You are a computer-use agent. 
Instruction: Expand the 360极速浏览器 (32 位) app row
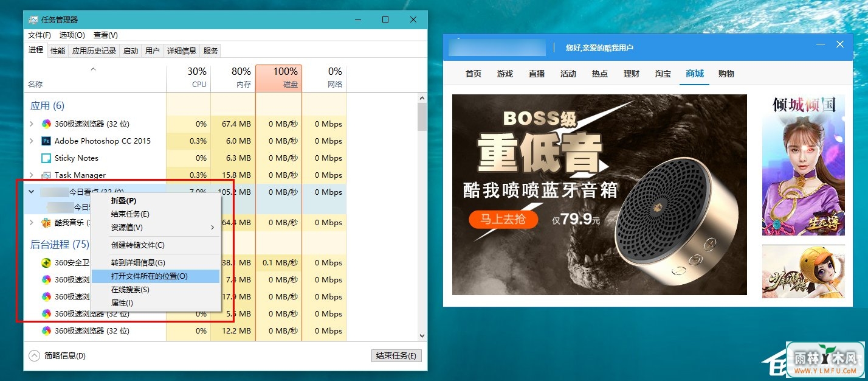coord(32,124)
